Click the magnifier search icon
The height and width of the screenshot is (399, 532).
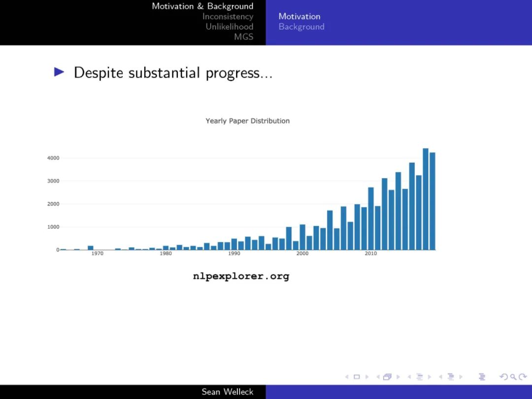(x=513, y=377)
